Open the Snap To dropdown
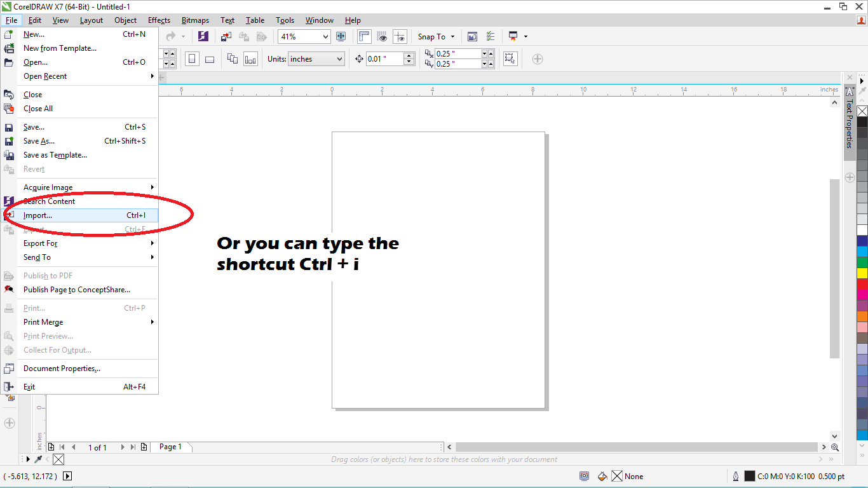Image resolution: width=868 pixels, height=488 pixels. [435, 36]
